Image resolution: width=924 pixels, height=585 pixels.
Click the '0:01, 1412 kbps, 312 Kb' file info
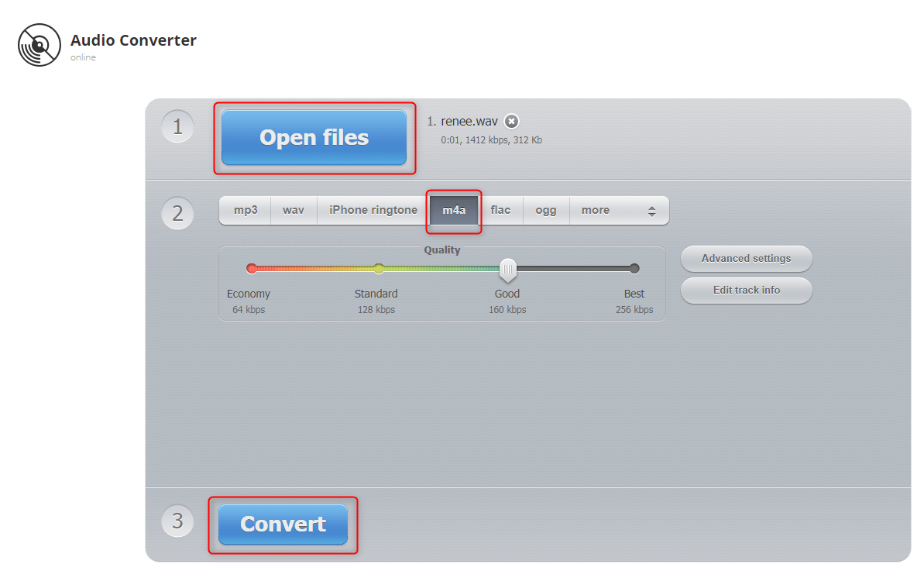tap(492, 140)
